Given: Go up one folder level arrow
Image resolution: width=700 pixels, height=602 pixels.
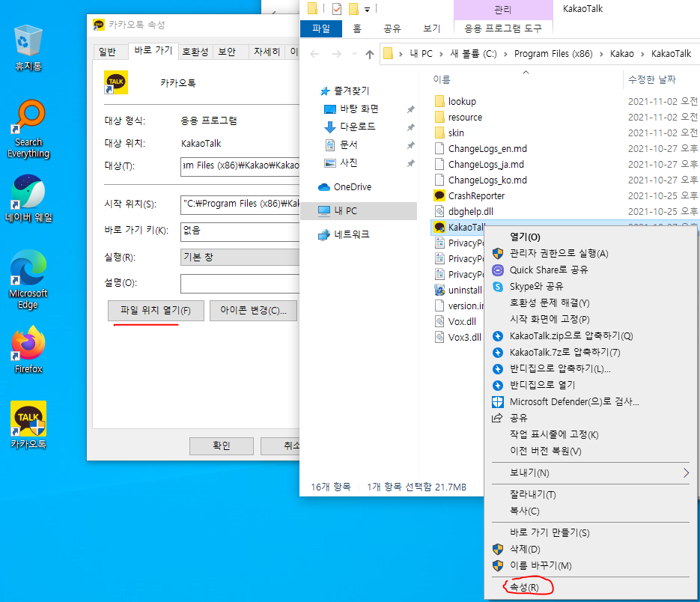Looking at the screenshot, I should (x=370, y=54).
